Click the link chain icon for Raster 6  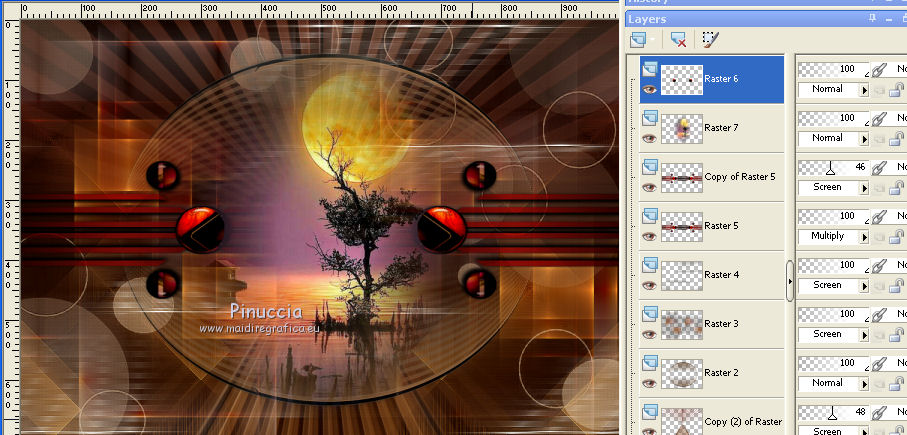(x=879, y=70)
